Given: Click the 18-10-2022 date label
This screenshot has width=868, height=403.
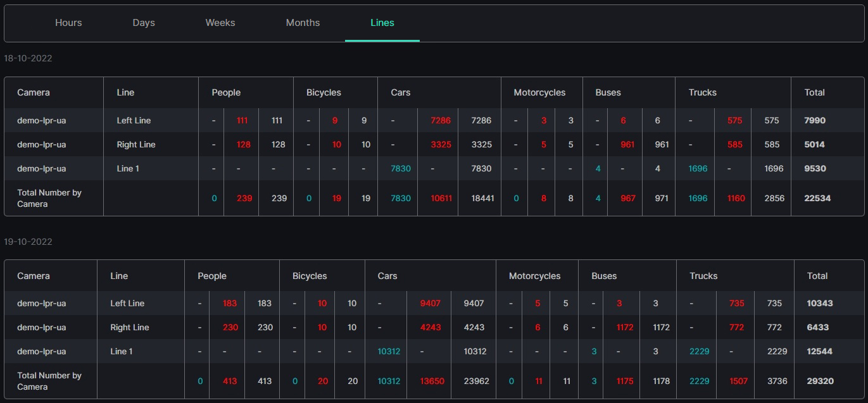Looking at the screenshot, I should (x=28, y=58).
